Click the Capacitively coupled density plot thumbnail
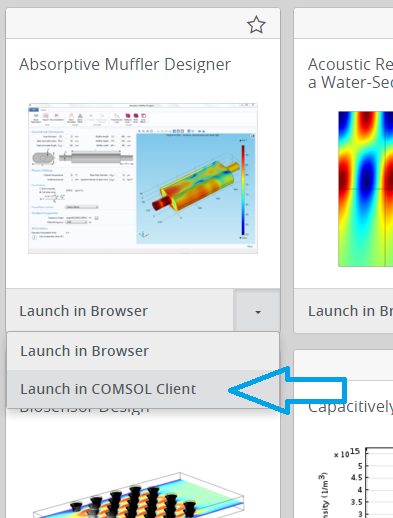The image size is (393, 518). [355, 482]
